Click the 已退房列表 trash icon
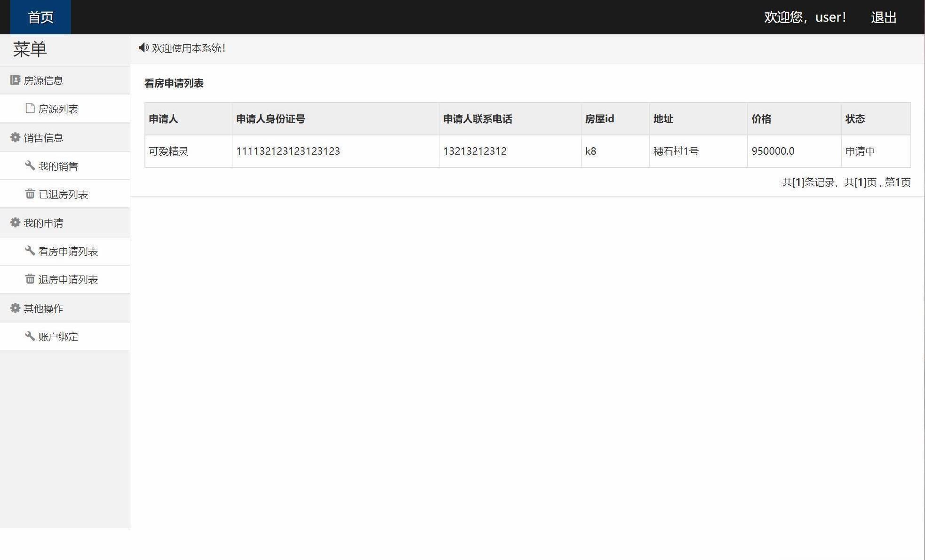The height and width of the screenshot is (560, 925). [30, 194]
